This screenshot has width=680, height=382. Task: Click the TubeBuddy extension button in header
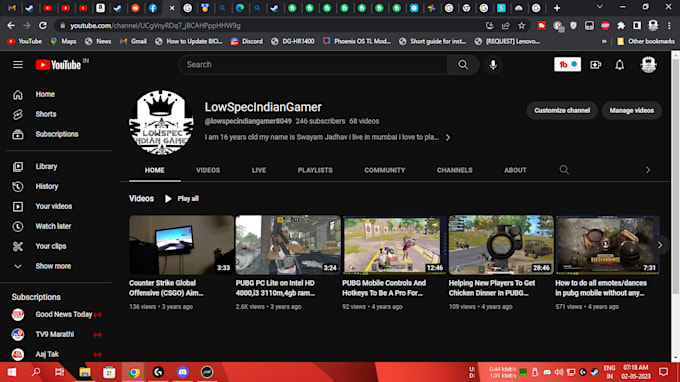tap(567, 65)
